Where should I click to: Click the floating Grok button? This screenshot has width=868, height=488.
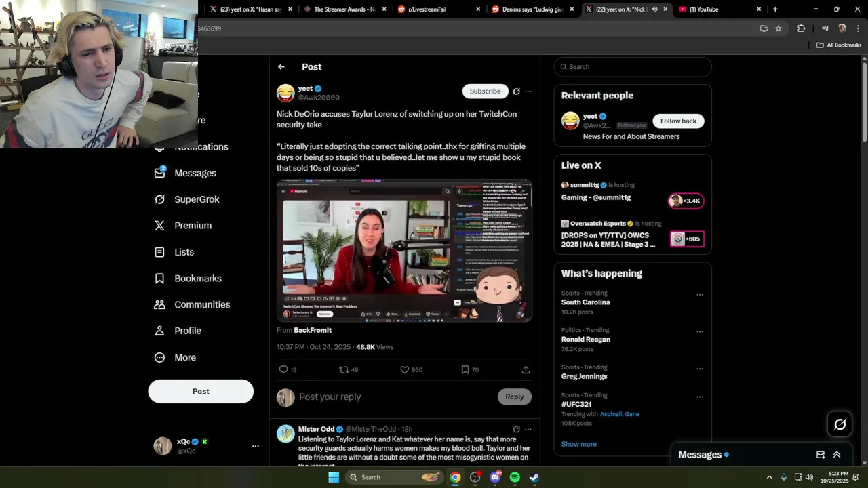[x=840, y=424]
